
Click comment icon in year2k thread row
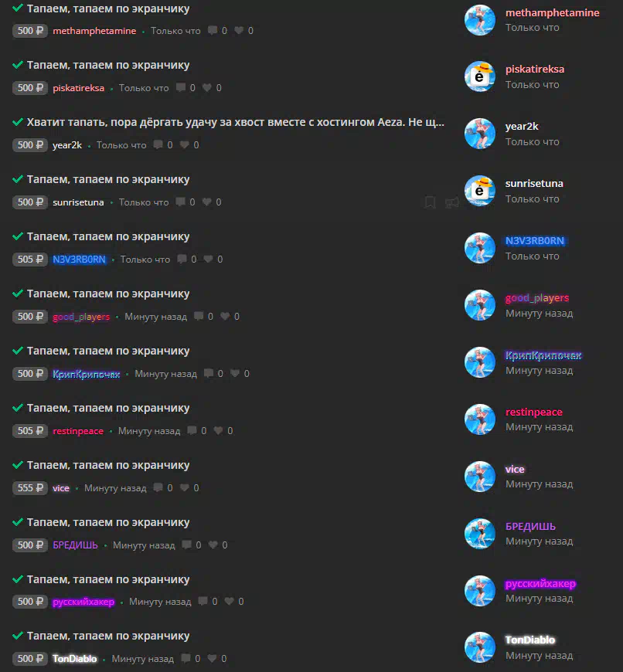(158, 145)
